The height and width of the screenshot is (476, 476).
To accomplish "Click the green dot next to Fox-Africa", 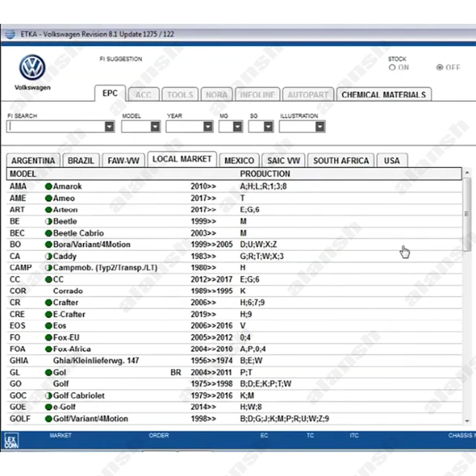I will pyautogui.click(x=48, y=349).
